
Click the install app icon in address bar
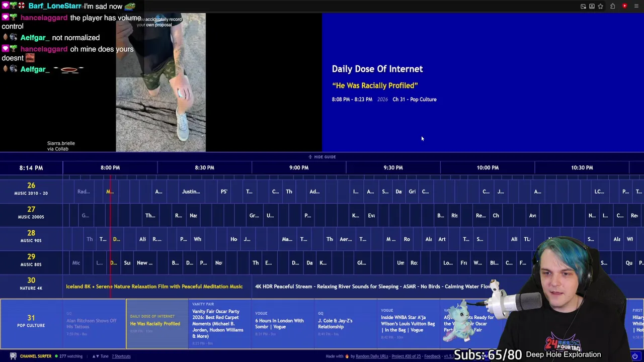click(592, 7)
